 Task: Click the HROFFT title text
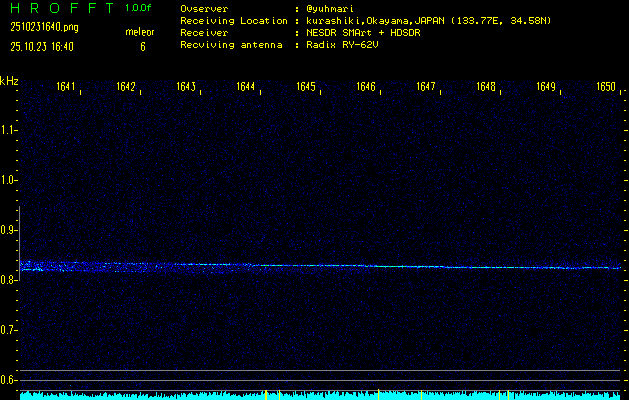(x=59, y=8)
